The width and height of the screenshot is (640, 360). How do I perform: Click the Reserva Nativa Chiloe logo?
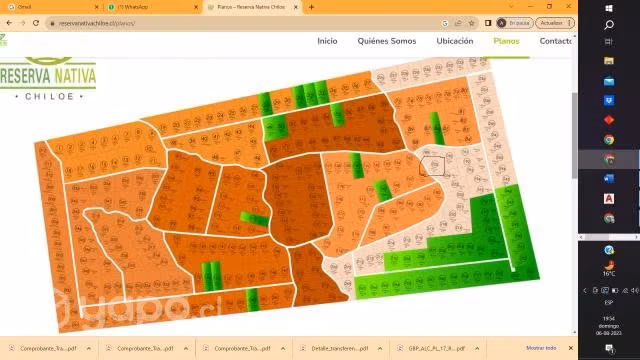[x=48, y=78]
